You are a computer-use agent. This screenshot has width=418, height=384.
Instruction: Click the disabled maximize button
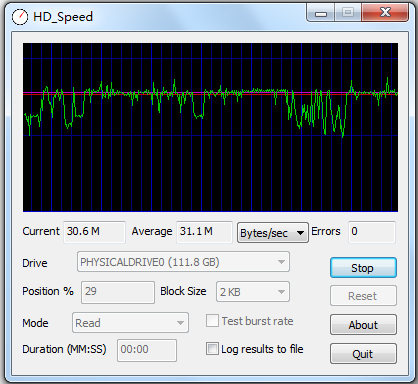[348, 13]
